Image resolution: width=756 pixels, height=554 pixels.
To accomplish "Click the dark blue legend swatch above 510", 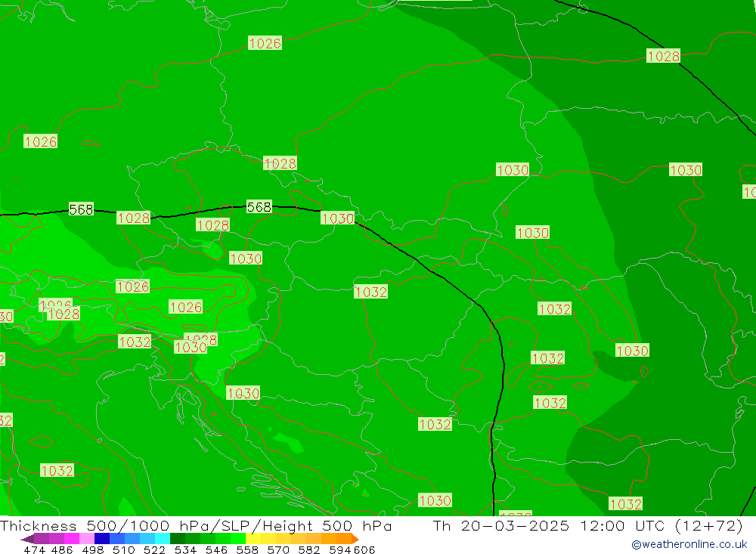I will (x=102, y=539).
